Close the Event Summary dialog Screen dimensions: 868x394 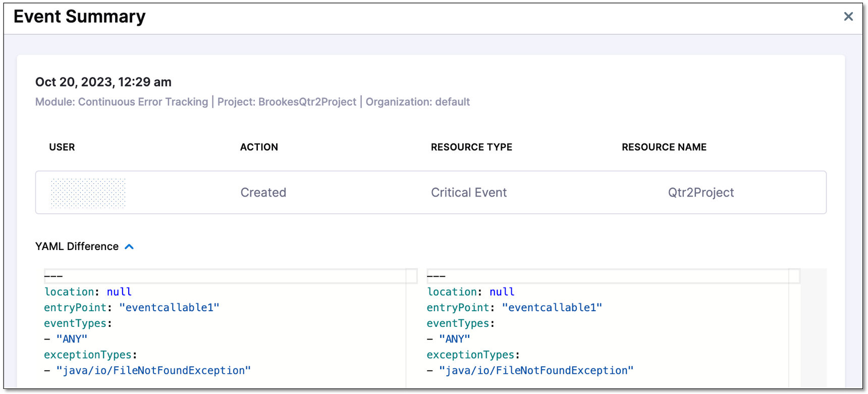[x=848, y=17]
